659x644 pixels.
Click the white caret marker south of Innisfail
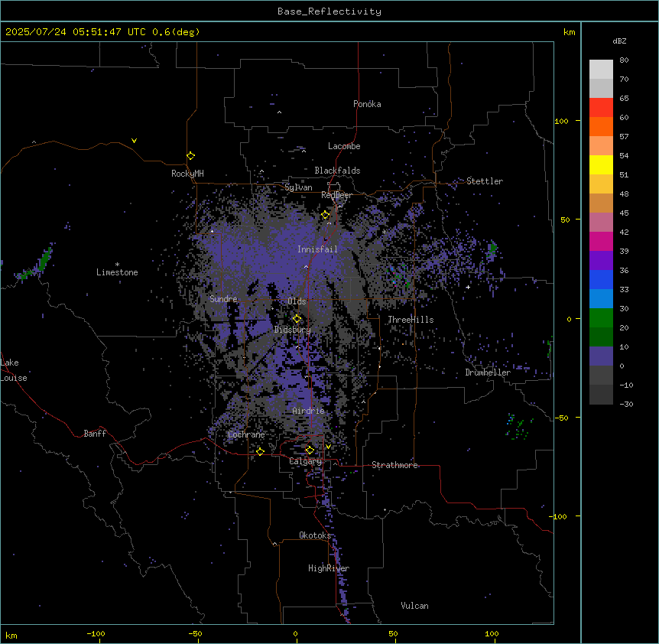pyautogui.click(x=306, y=267)
